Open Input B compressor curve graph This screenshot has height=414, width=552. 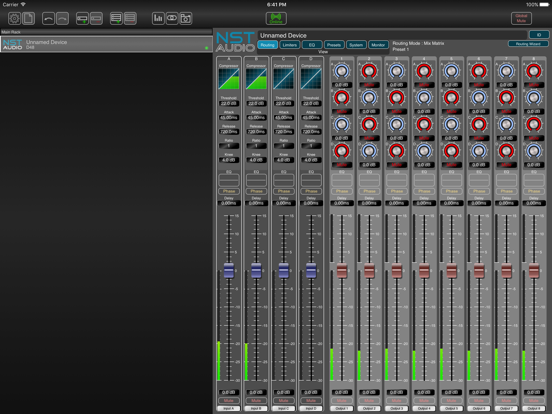pyautogui.click(x=256, y=79)
